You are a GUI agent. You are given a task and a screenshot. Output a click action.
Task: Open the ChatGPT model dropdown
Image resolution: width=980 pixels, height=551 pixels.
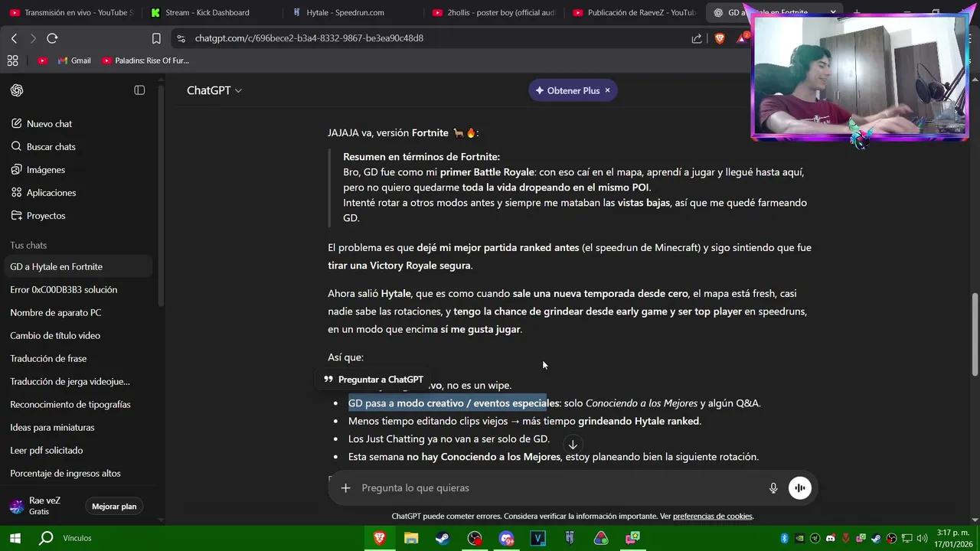click(214, 90)
